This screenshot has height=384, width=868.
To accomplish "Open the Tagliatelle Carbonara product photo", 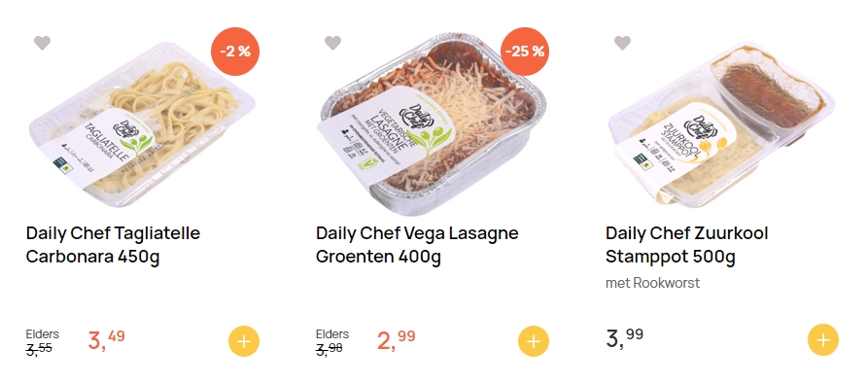I will click(x=142, y=124).
